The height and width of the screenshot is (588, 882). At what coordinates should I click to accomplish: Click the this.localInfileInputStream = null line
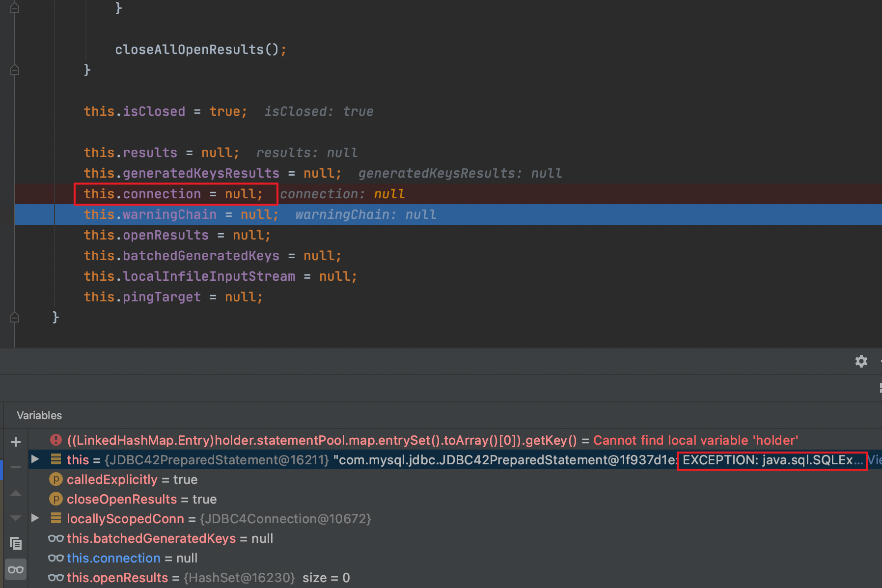[x=220, y=276]
